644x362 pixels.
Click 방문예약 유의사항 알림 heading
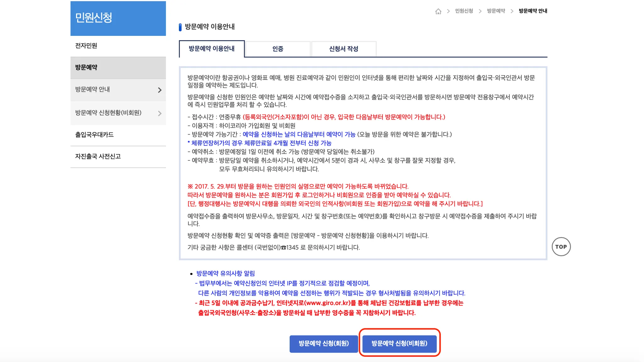(x=225, y=273)
